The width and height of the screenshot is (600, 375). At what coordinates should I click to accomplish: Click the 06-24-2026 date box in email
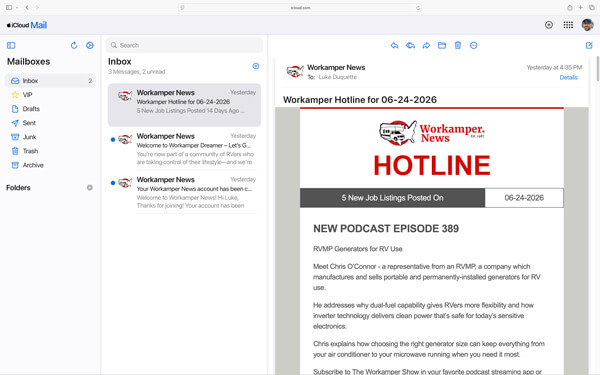click(524, 198)
